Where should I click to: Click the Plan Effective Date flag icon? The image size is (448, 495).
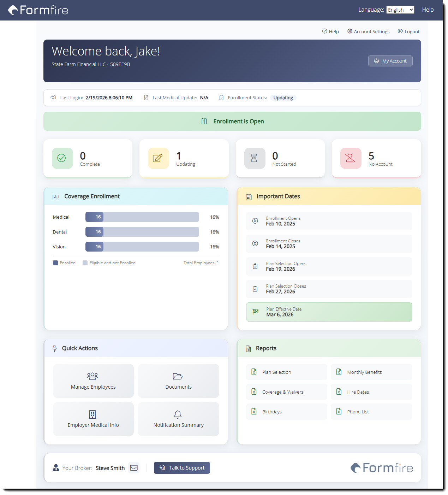pos(256,312)
